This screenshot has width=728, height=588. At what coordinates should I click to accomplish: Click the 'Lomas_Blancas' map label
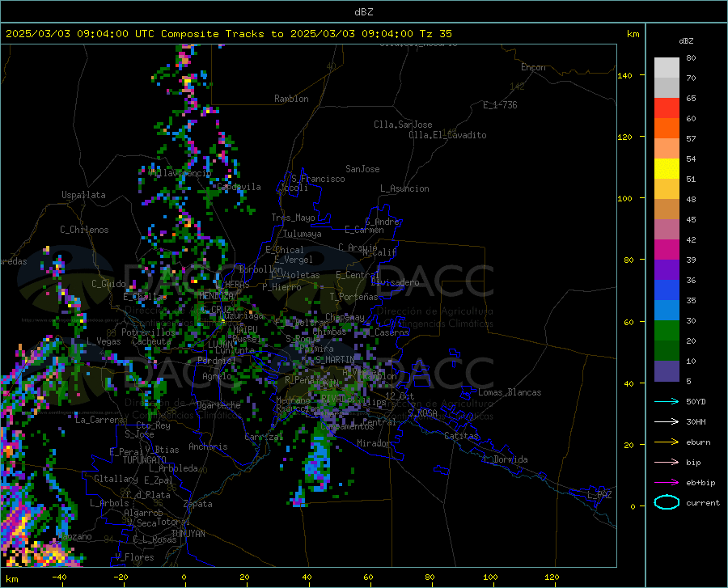[x=510, y=392]
